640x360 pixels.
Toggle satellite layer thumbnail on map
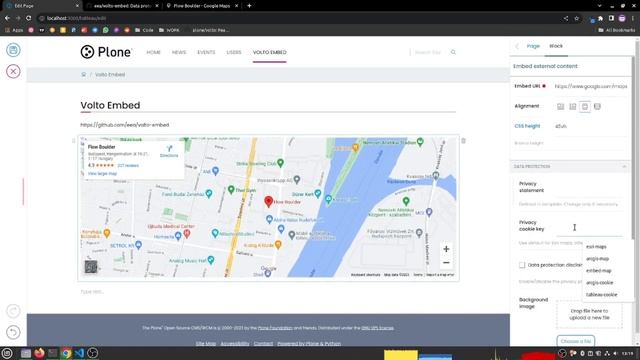click(91, 267)
